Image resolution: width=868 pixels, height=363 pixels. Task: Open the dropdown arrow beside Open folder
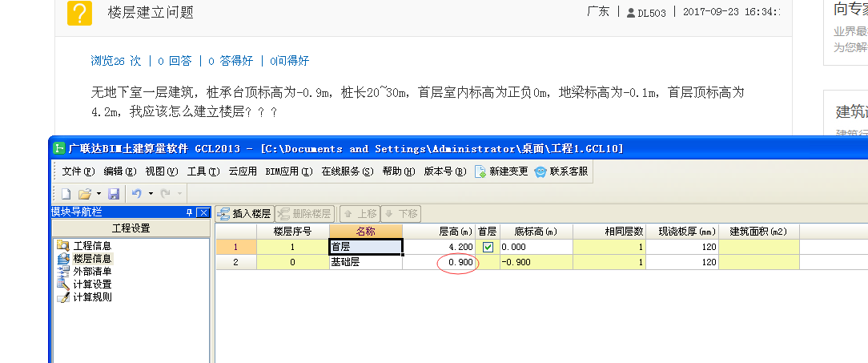click(x=98, y=193)
